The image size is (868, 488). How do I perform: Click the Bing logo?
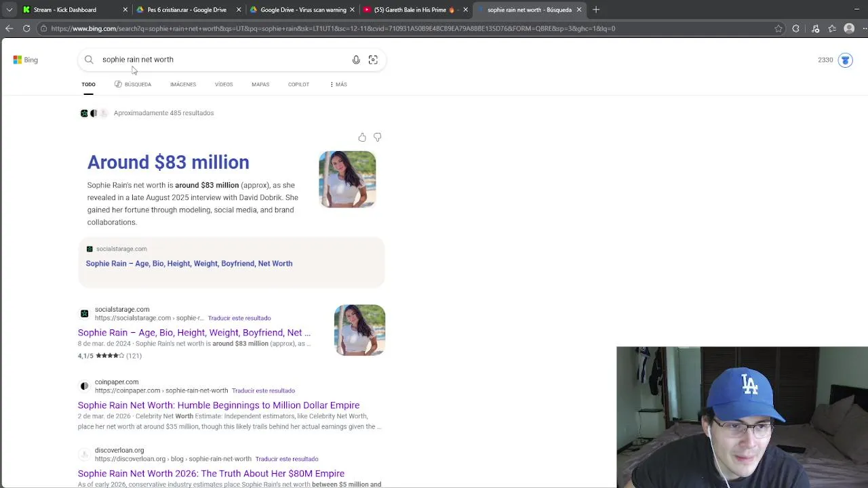[x=25, y=60]
